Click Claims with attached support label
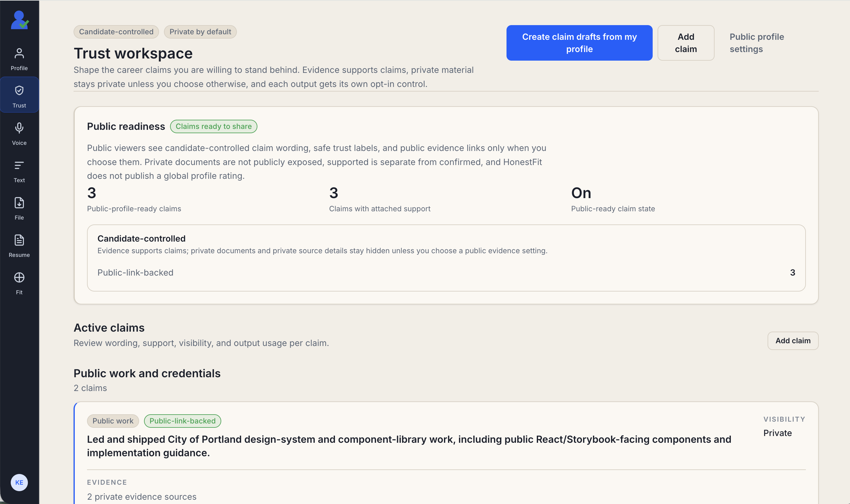The height and width of the screenshot is (504, 850). (x=380, y=209)
